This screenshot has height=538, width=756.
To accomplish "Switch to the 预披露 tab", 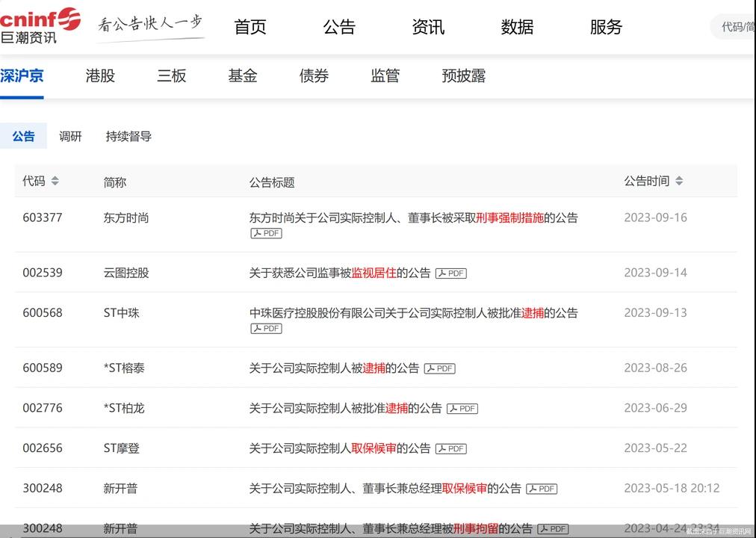I will [463, 75].
